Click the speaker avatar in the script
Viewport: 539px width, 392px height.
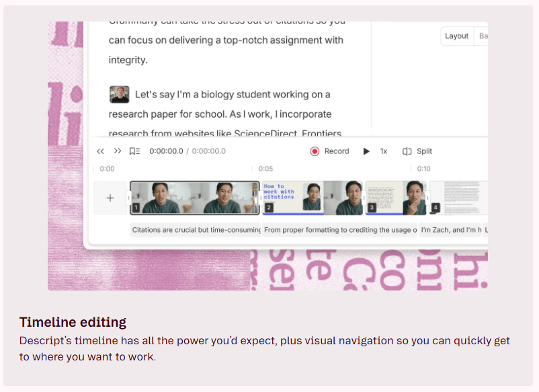pos(119,95)
